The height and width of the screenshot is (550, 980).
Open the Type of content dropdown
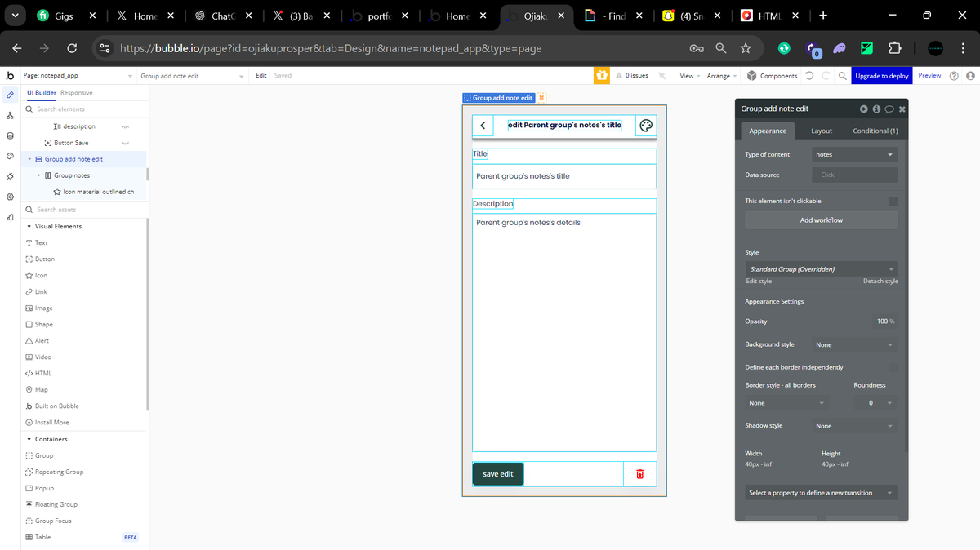coord(854,154)
